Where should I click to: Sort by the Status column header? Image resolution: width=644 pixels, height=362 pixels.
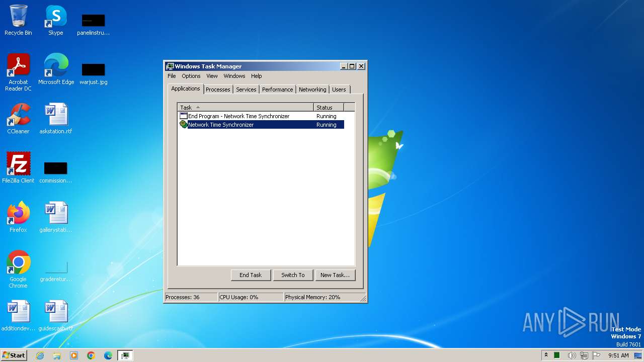point(329,107)
